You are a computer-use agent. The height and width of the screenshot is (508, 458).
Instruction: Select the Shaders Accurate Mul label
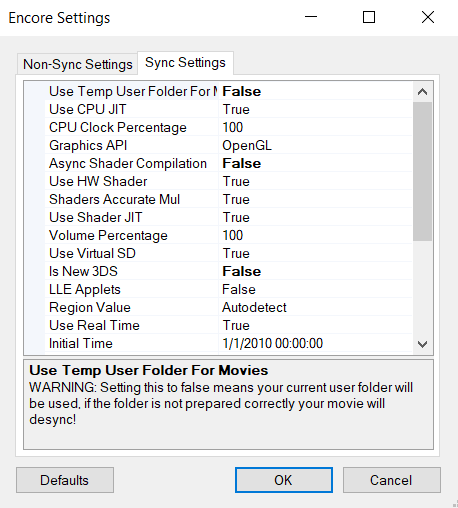pyautogui.click(x=114, y=199)
